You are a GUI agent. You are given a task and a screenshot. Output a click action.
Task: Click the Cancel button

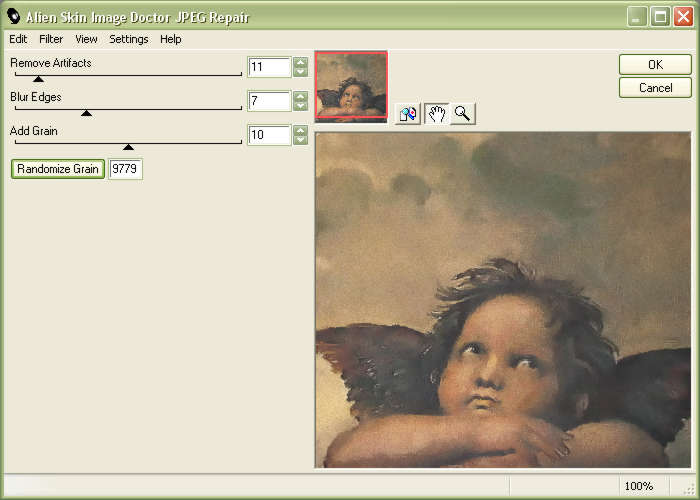pos(655,88)
